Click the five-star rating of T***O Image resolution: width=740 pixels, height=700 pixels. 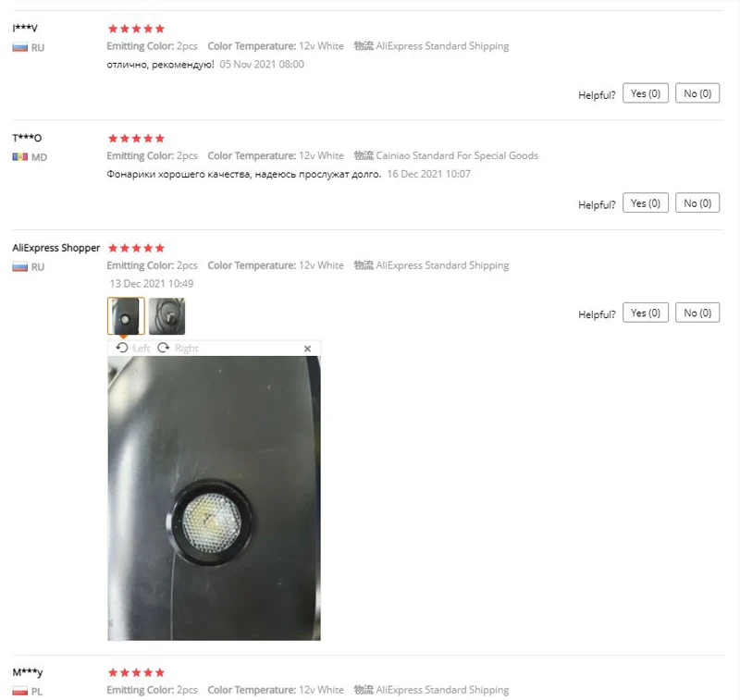[136, 138]
